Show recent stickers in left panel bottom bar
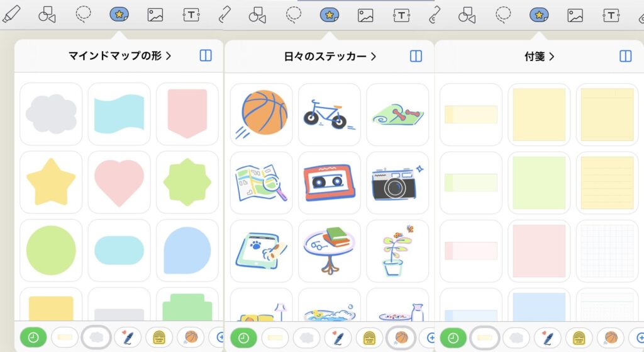 [x=33, y=338]
